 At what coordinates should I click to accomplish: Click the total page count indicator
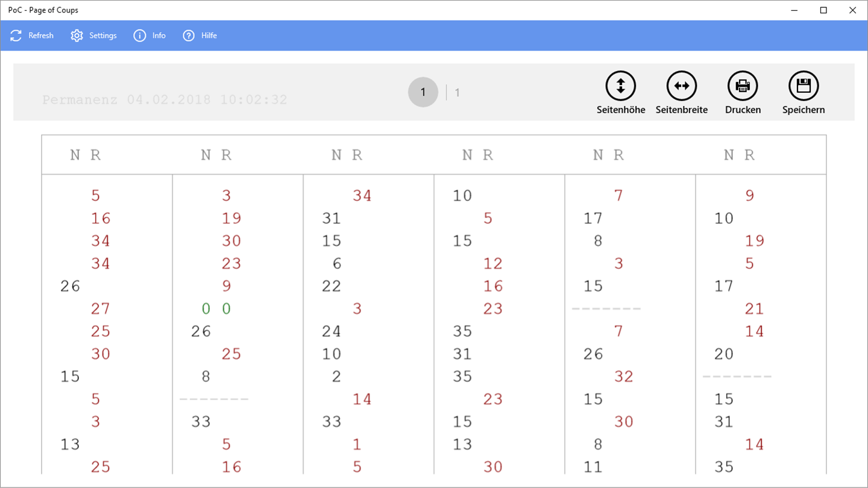[458, 93]
